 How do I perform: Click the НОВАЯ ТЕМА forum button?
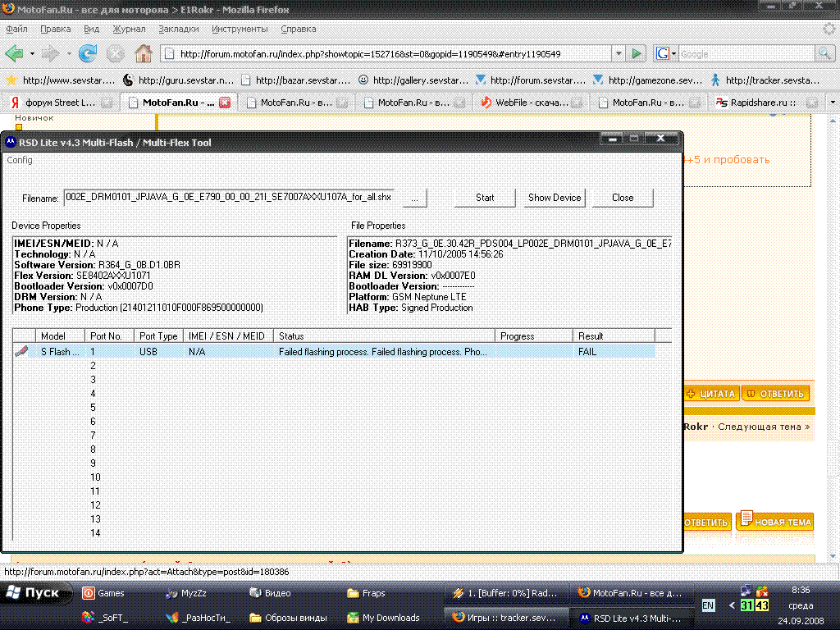(774, 520)
